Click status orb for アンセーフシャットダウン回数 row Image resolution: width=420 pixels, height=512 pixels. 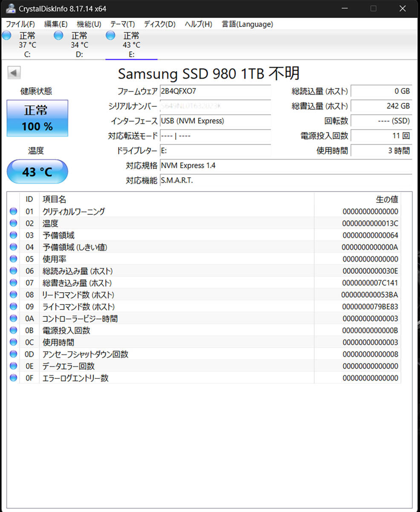pos(13,354)
